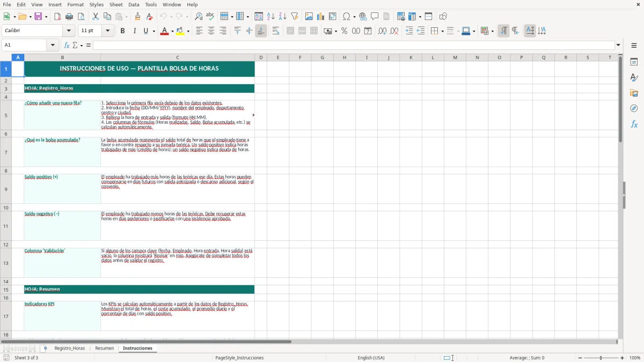Image resolution: width=644 pixels, height=362 pixels.
Task: Apply the yellow background highlight color
Action: click(x=180, y=31)
